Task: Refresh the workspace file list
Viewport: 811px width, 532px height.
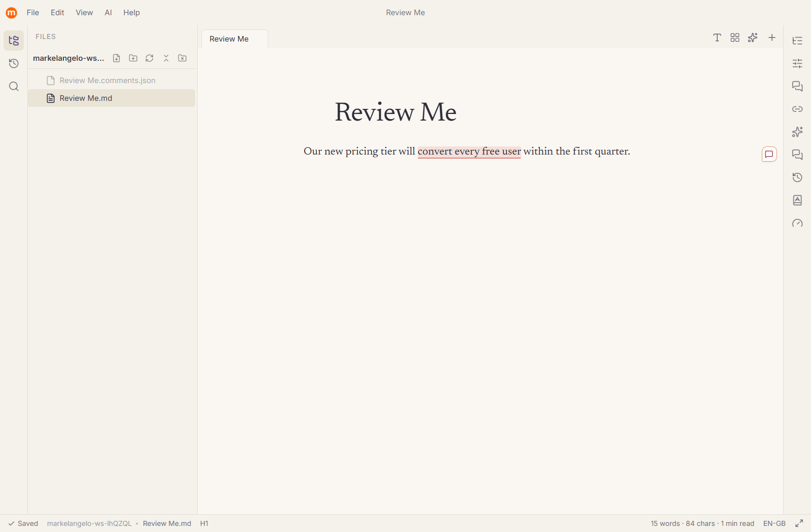Action: point(150,58)
